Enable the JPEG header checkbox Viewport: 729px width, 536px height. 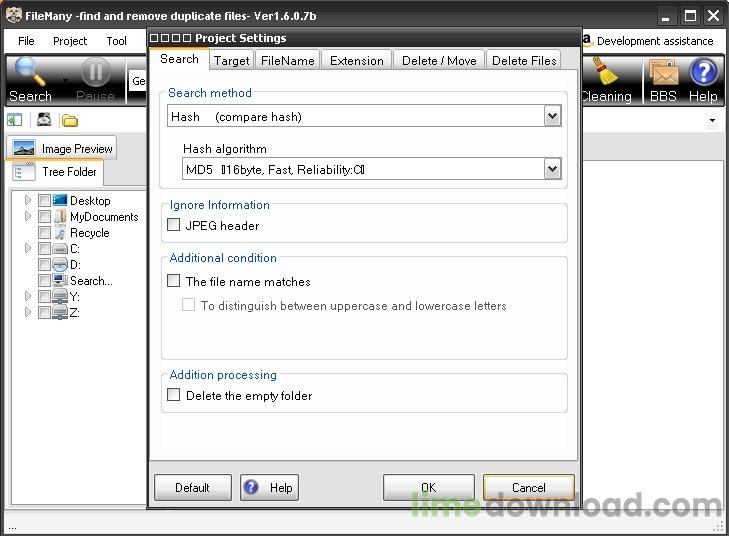tap(173, 225)
